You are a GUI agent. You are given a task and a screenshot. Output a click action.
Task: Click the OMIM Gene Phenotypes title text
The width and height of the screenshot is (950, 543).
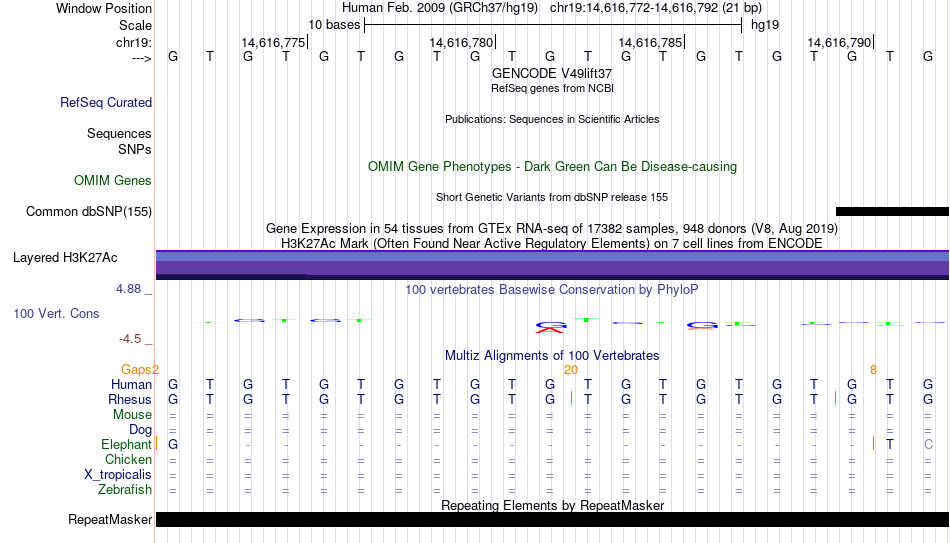click(553, 167)
